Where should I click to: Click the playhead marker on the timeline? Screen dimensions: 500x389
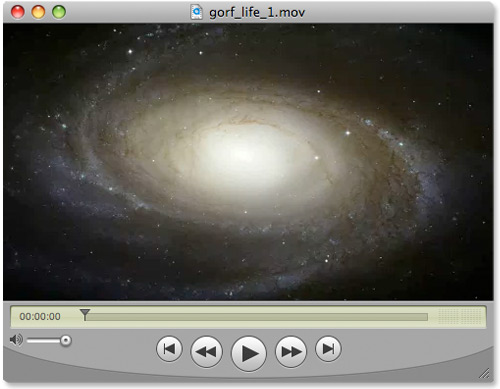tap(85, 314)
